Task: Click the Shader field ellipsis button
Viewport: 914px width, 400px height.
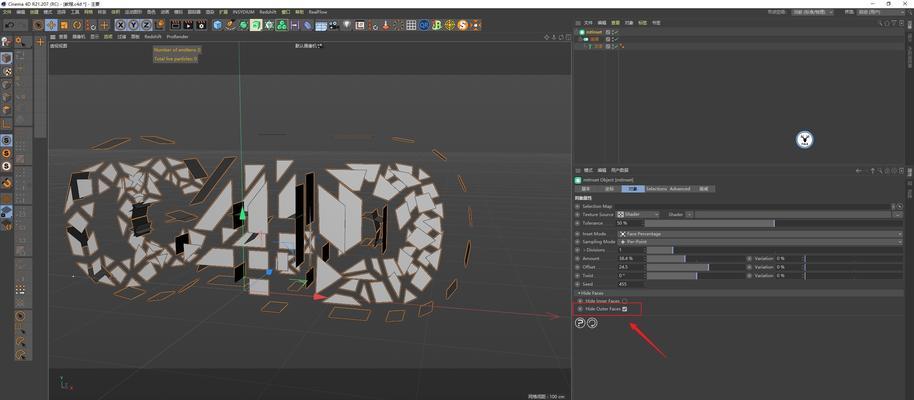Action: (x=898, y=215)
